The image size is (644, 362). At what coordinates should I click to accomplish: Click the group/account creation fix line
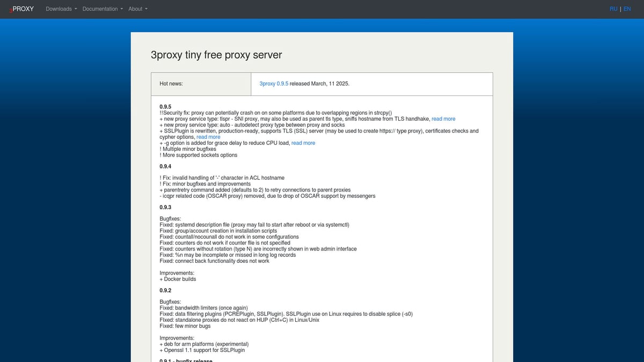tap(218, 231)
